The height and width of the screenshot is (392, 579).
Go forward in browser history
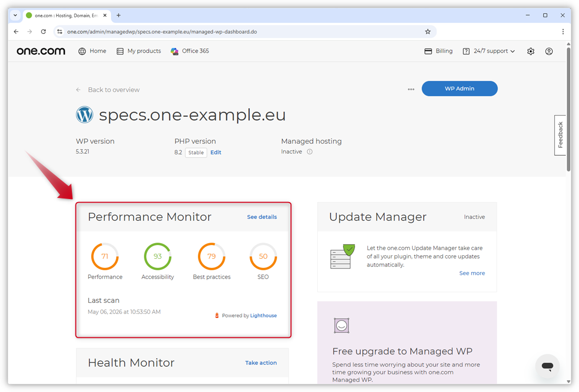[29, 32]
